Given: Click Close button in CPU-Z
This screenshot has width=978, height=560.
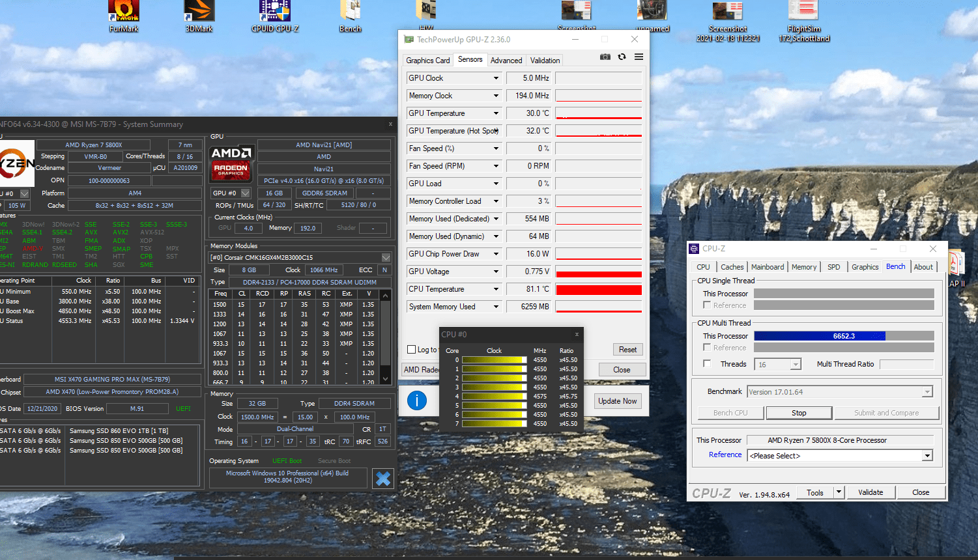Looking at the screenshot, I should point(921,492).
